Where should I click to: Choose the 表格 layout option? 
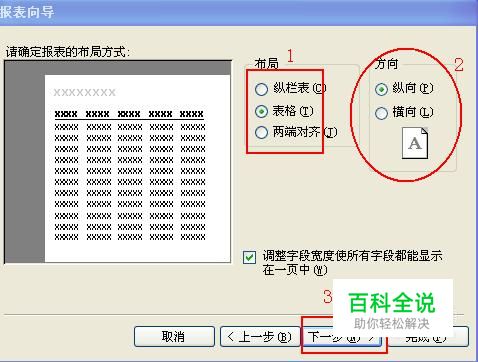pos(261,111)
